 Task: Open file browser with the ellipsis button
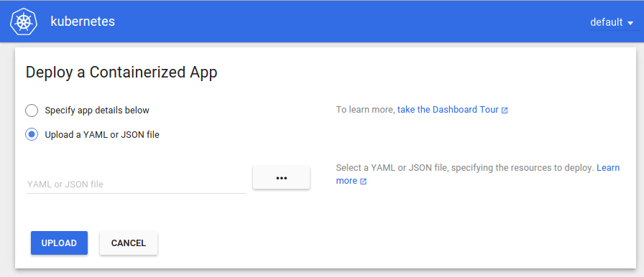click(x=281, y=178)
